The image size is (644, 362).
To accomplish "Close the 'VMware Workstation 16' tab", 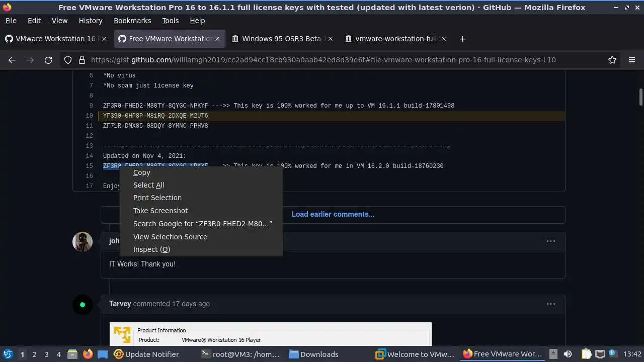I will (104, 39).
